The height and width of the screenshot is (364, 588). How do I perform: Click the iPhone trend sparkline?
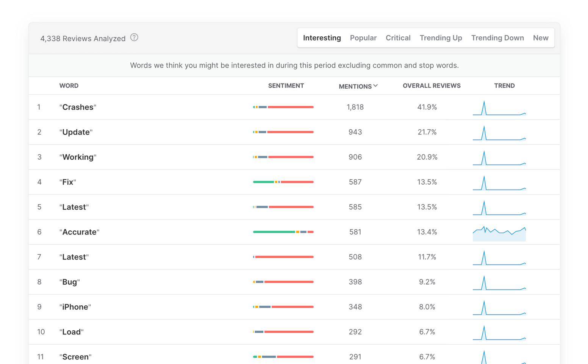click(x=499, y=308)
